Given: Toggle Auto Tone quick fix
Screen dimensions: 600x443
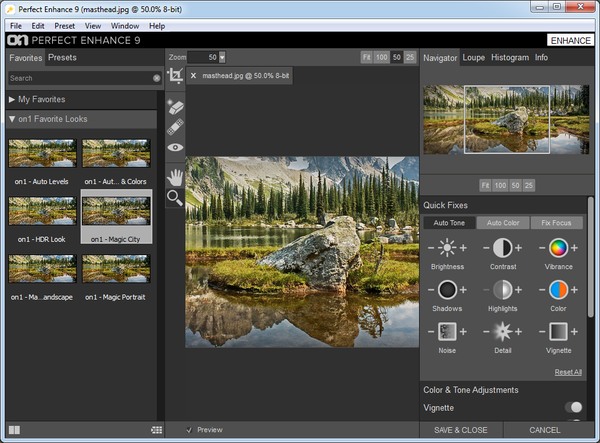Looking at the screenshot, I should [x=449, y=223].
